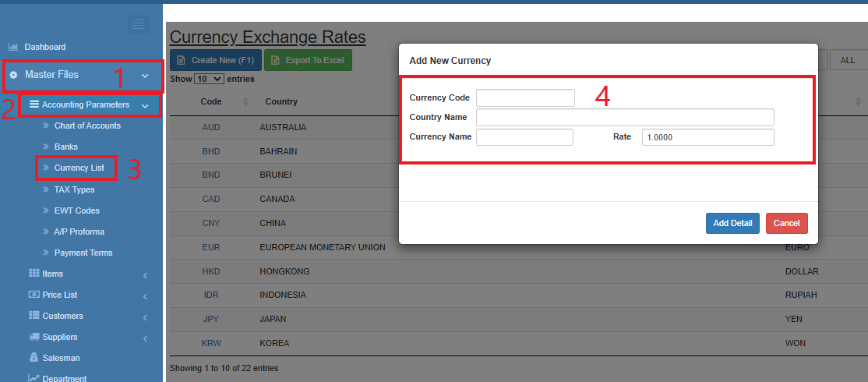This screenshot has height=382, width=868.
Task: Click into the Currency Code field
Action: click(525, 98)
